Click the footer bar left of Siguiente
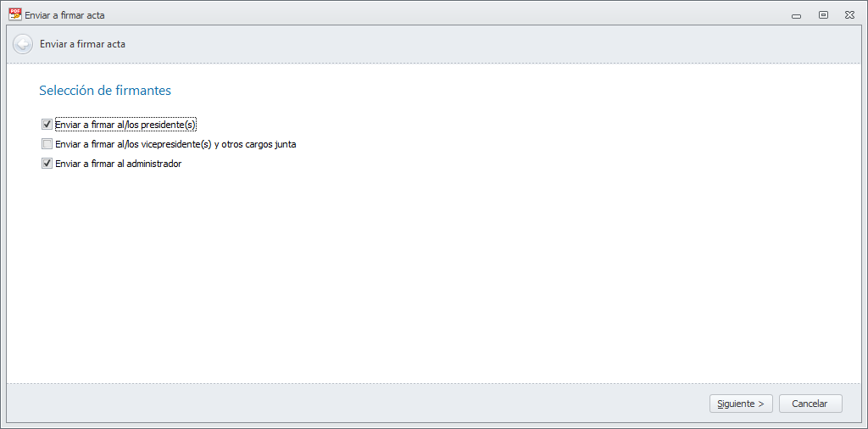Image resolution: width=868 pixels, height=429 pixels. pyautogui.click(x=339, y=404)
